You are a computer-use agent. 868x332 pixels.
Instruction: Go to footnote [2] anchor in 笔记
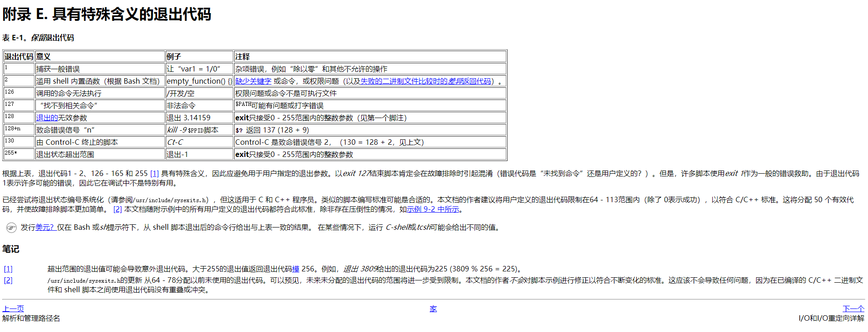point(8,280)
